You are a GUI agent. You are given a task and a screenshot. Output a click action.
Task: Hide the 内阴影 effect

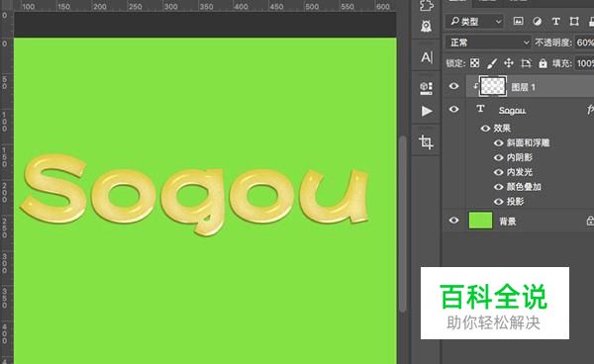(x=499, y=158)
